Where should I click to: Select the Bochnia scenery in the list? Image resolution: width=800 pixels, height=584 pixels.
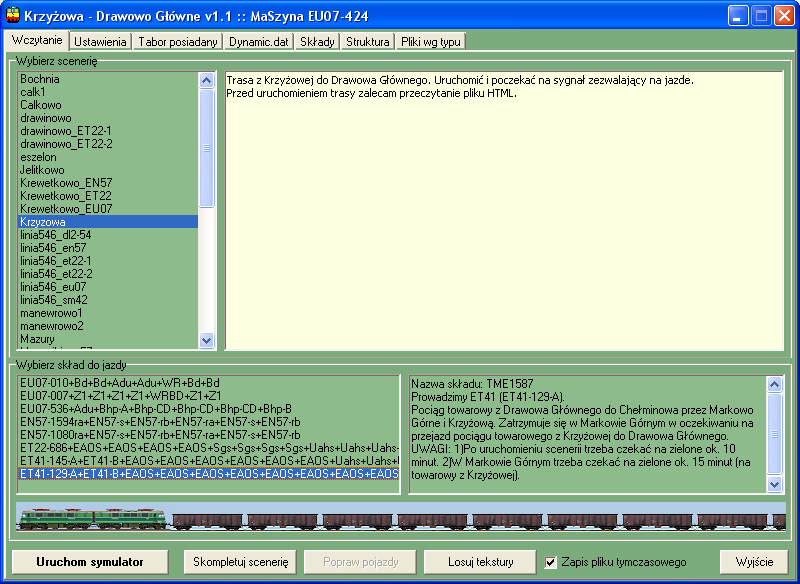click(40, 79)
